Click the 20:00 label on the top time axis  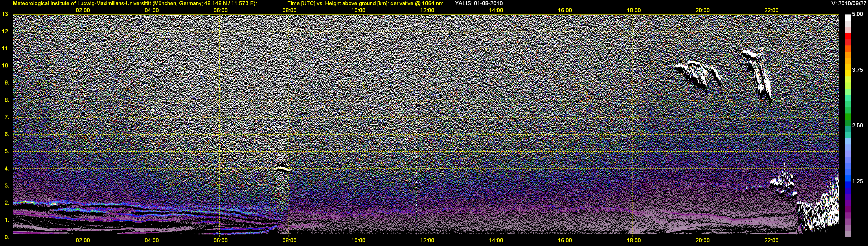click(x=703, y=10)
